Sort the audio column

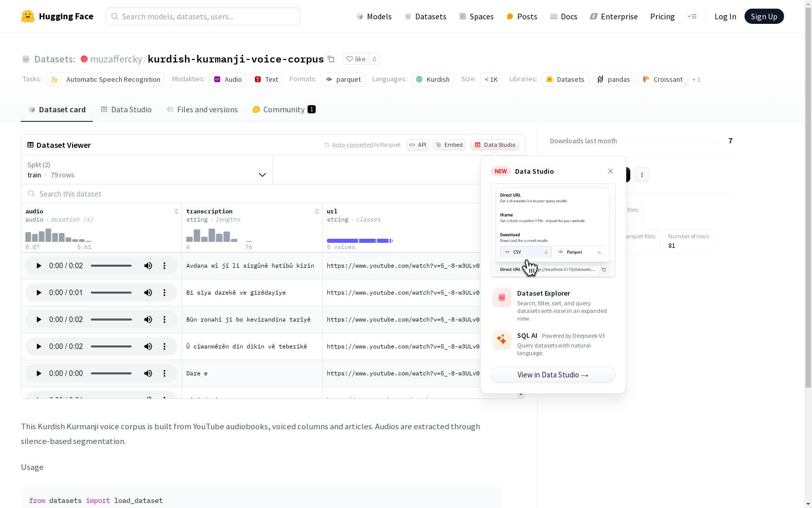(176, 211)
